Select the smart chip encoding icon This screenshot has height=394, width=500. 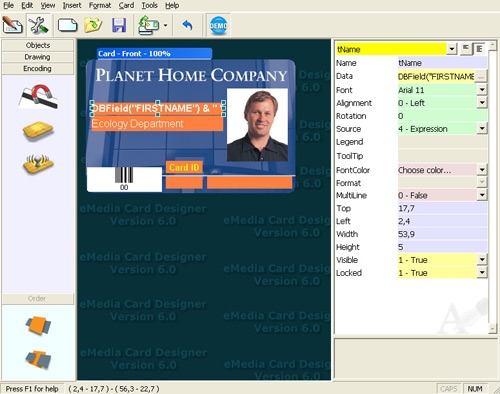click(x=38, y=131)
